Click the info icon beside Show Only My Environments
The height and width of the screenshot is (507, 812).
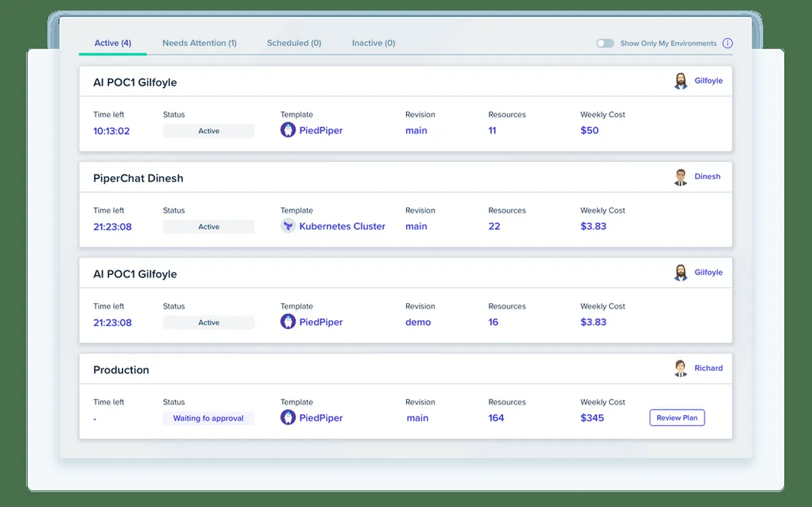(727, 43)
